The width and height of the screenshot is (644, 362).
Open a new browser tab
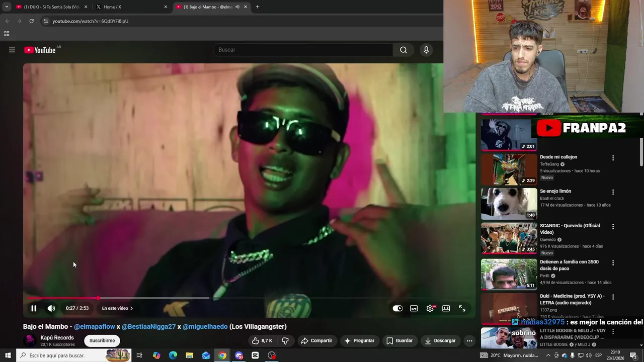point(258,7)
